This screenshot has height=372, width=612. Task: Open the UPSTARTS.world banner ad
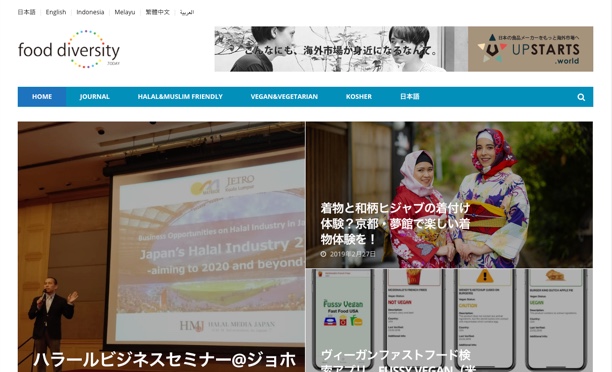tap(404, 49)
